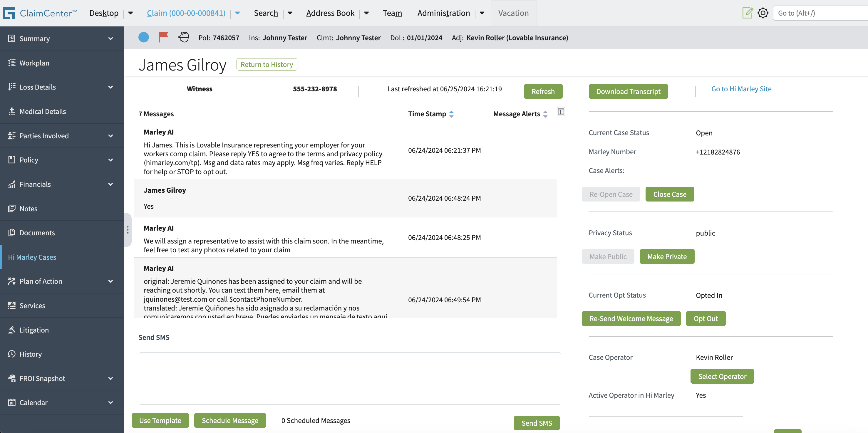Click the blue circle status indicator
This screenshot has height=433, width=868.
click(144, 37)
